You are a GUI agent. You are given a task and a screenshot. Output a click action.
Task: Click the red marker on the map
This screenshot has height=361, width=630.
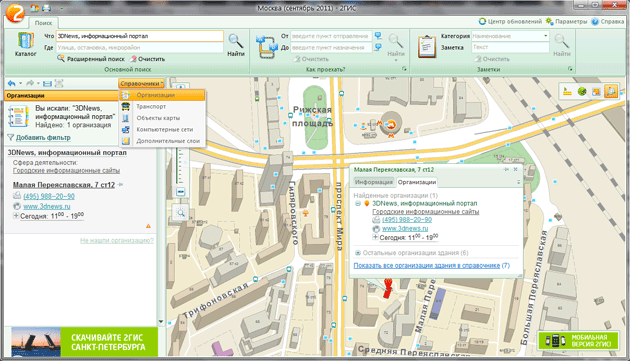388,288
